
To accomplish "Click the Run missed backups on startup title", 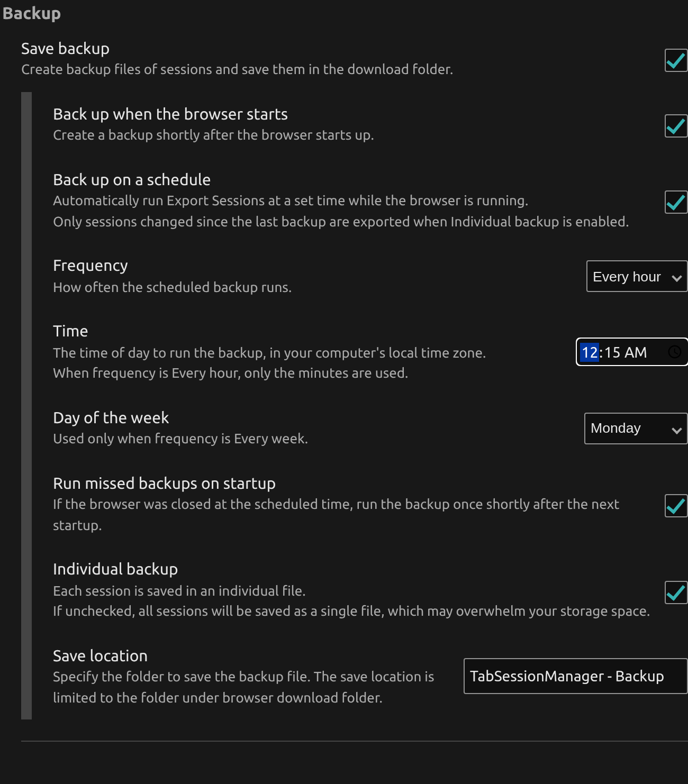I will click(x=164, y=484).
